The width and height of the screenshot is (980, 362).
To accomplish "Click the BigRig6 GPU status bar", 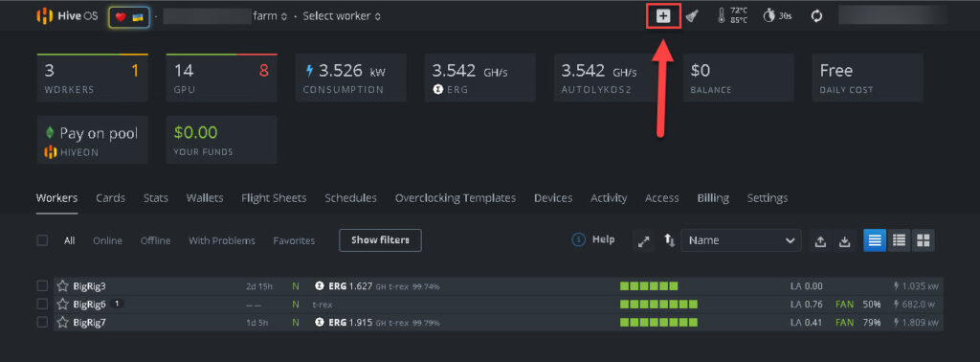I will tap(658, 305).
